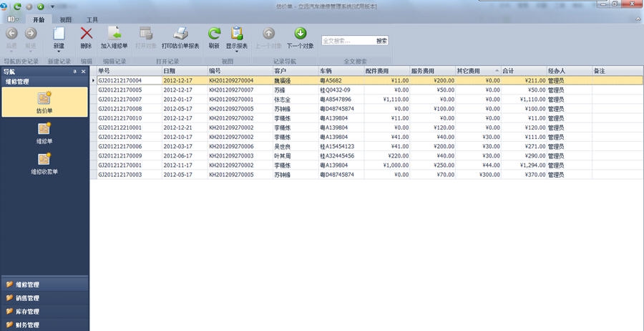The height and width of the screenshot is (331, 644).
Task: Close the 导航 navigation panel
Action: coord(83,72)
